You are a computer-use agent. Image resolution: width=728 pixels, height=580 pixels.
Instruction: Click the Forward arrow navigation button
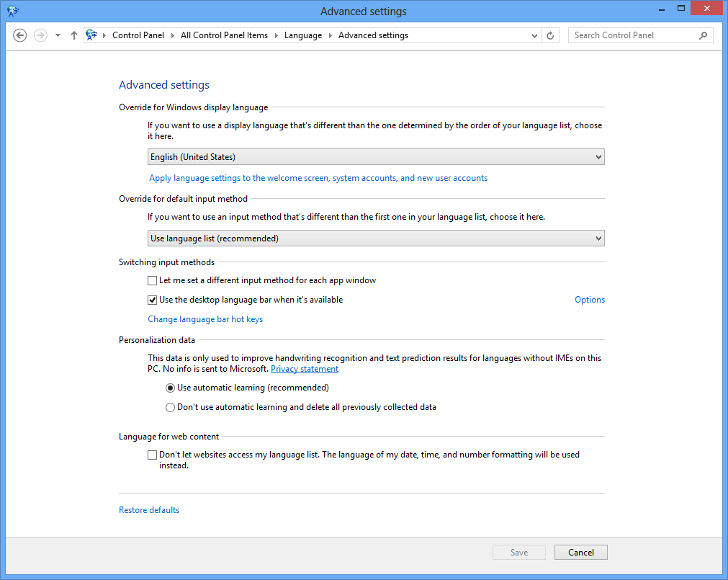(41, 35)
